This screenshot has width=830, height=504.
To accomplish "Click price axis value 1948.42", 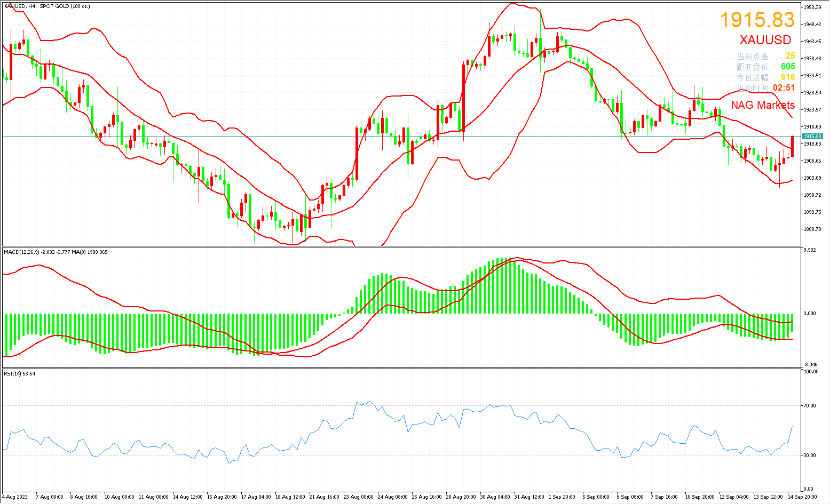I will point(812,25).
